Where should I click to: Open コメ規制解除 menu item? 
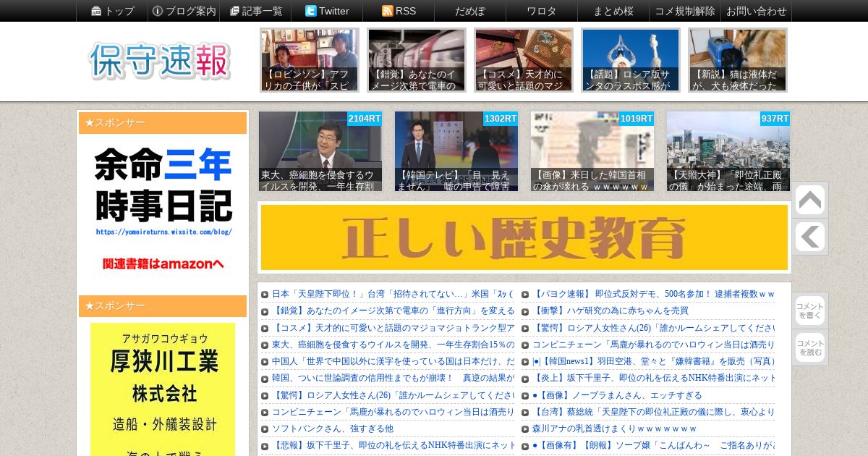coord(685,11)
